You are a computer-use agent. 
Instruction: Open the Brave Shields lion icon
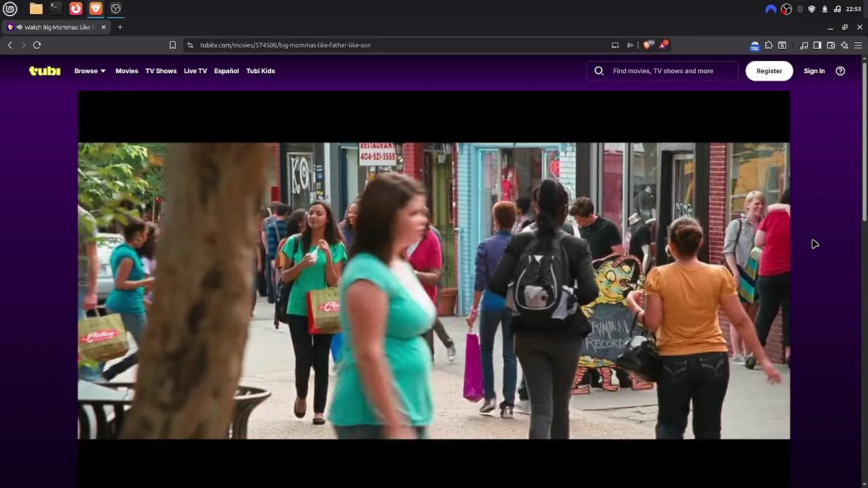click(x=647, y=45)
